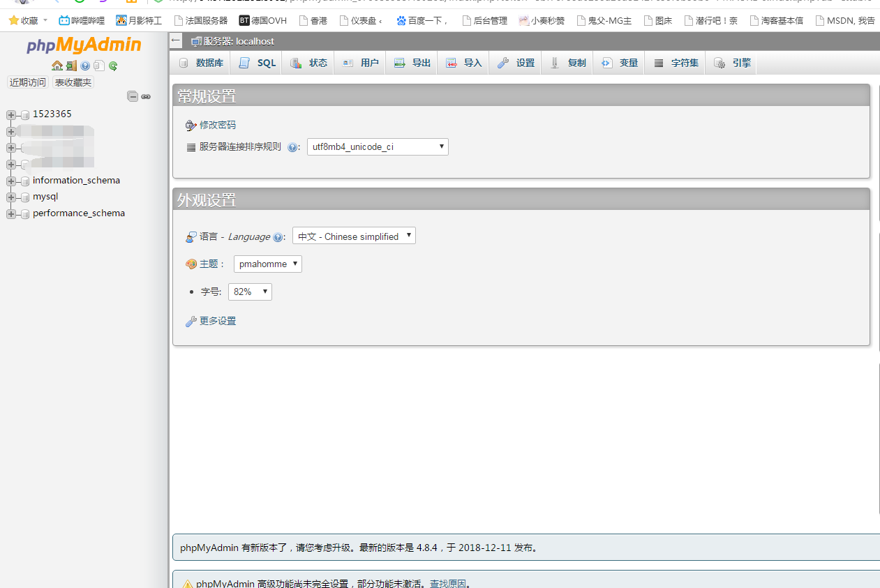Click the link-with-main-panel chain icon

coord(146,96)
